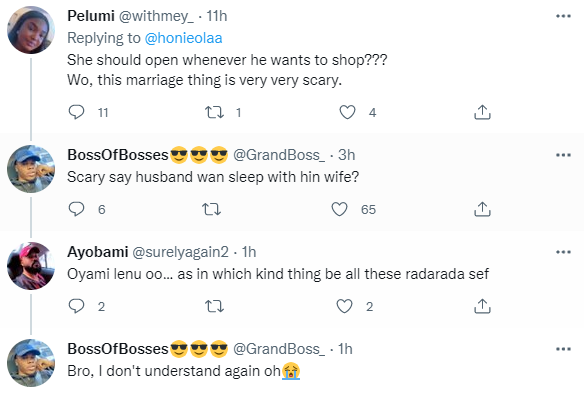This screenshot has width=584, height=394.
Task: Share the BossOfBosses 3h tweet
Action: (x=482, y=209)
